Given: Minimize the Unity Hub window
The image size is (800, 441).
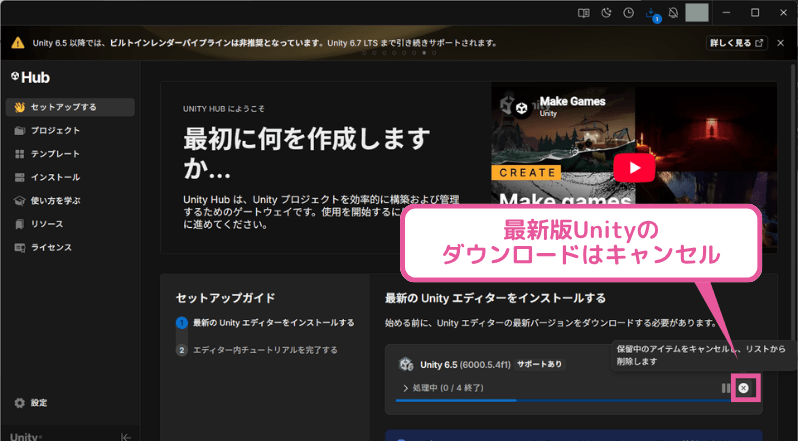Looking at the screenshot, I should point(727,13).
